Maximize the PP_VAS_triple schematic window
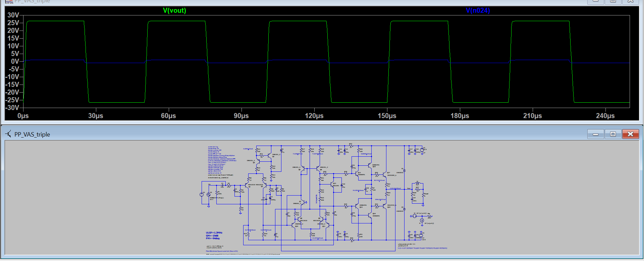The height and width of the screenshot is (261, 644). [x=613, y=134]
